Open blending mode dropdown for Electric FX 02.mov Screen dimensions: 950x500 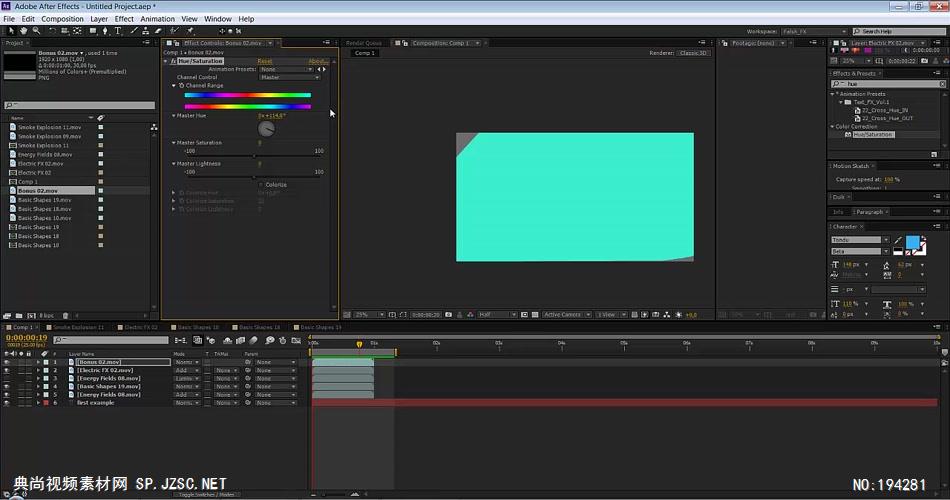187,370
